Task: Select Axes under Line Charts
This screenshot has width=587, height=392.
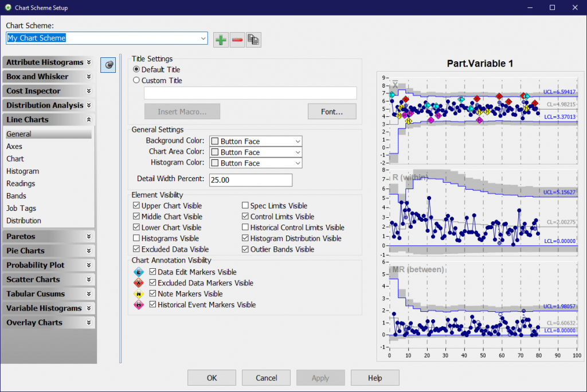Action: [14, 146]
